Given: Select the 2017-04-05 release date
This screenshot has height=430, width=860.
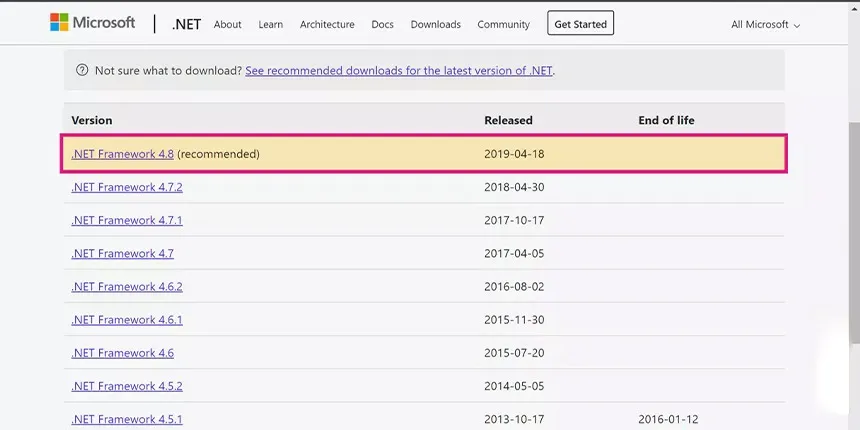Looking at the screenshot, I should 514,253.
